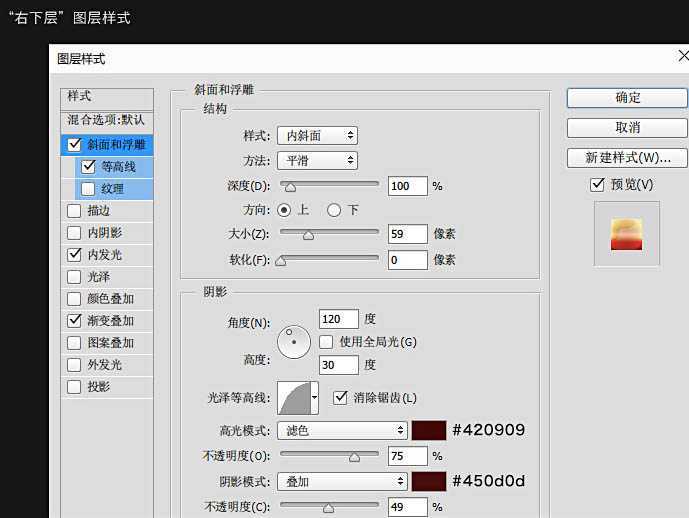The image size is (689, 518).
Task: Click the 确定 button
Action: click(627, 98)
